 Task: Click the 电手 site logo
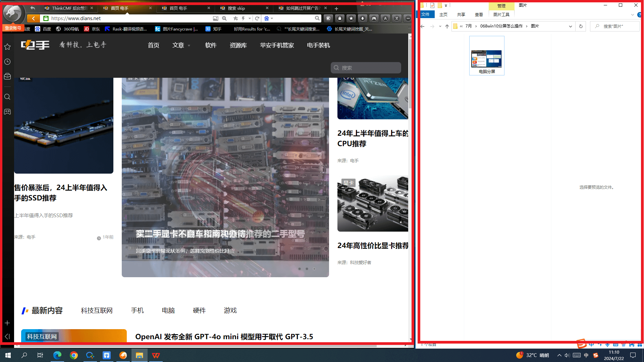[35, 45]
